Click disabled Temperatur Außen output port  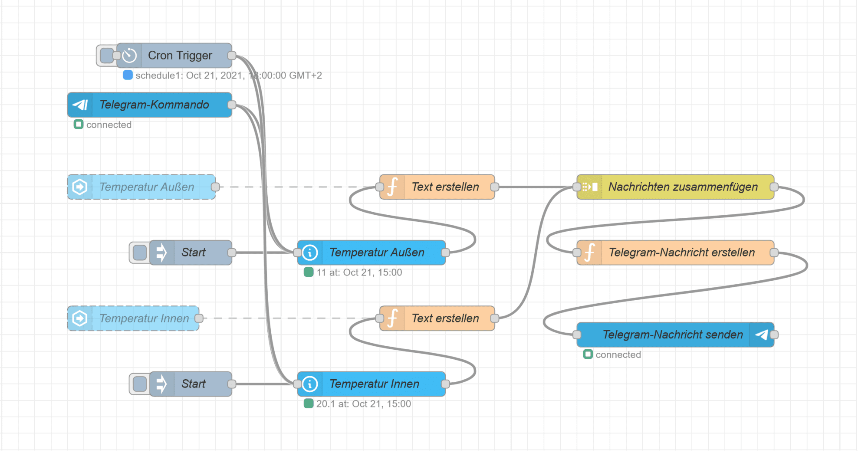(x=215, y=187)
